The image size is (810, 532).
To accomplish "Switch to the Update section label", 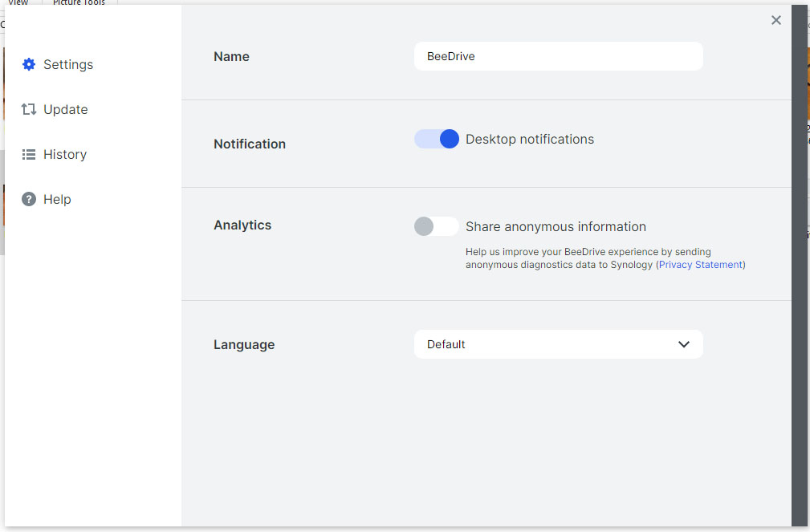I will click(66, 109).
